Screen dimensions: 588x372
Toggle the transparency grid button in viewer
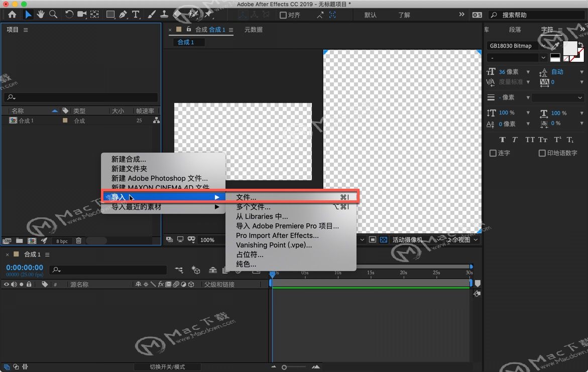pos(384,239)
